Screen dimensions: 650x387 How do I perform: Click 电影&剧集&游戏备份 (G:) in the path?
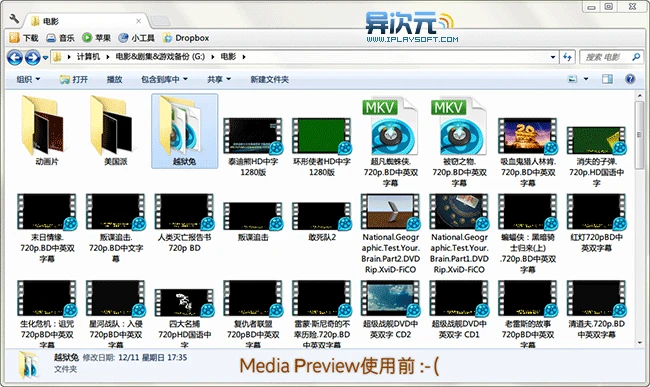160,57
